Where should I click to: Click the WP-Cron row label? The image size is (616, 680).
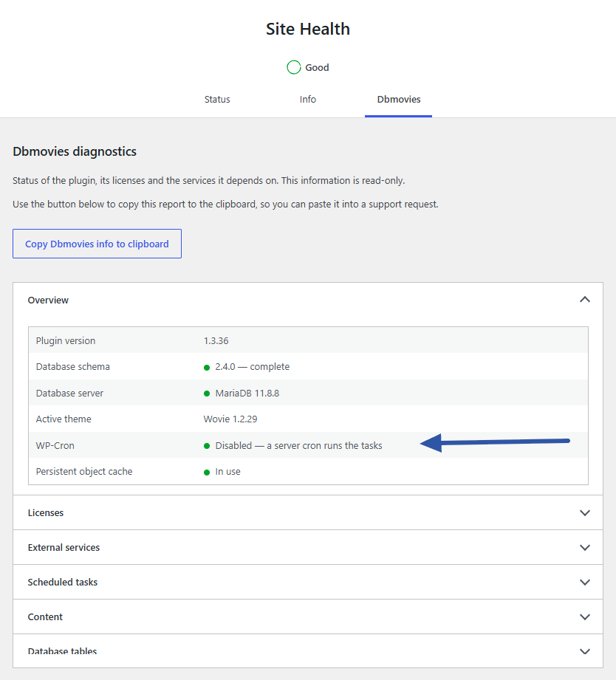click(x=55, y=446)
